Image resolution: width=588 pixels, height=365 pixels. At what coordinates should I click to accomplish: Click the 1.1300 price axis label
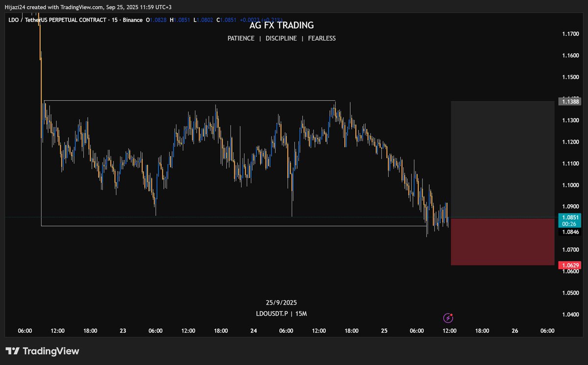pos(570,121)
